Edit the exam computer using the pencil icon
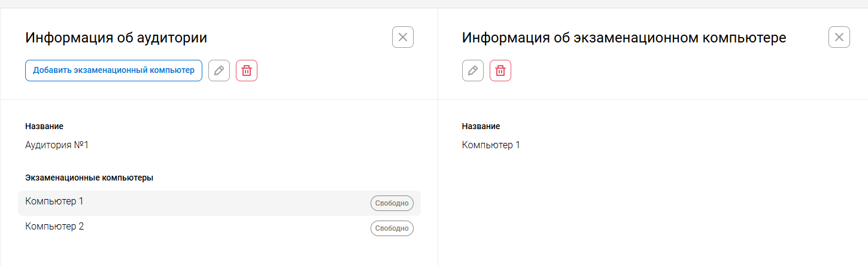 [473, 71]
